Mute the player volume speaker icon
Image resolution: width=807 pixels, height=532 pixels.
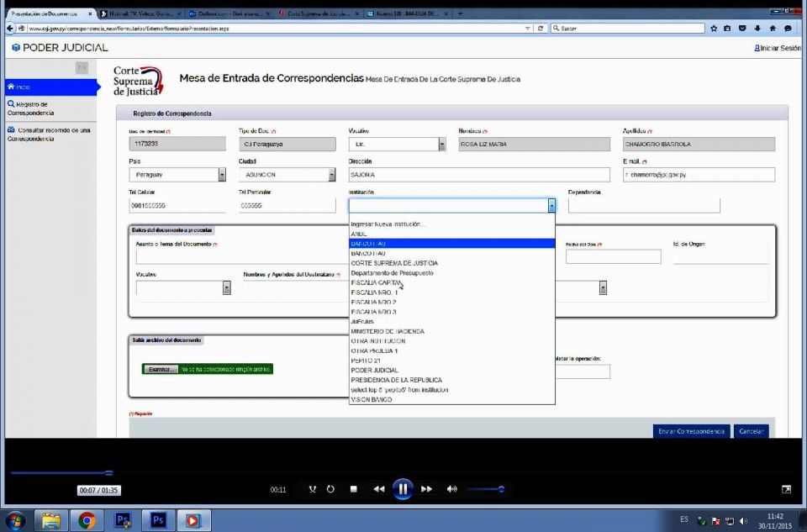coord(452,489)
